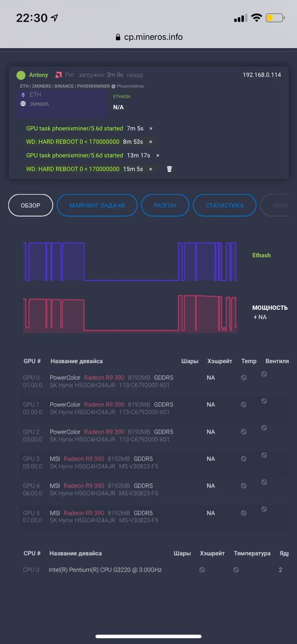Click the green status dot beside Antony
Image resolution: width=297 pixels, height=644 pixels.
(x=21, y=75)
